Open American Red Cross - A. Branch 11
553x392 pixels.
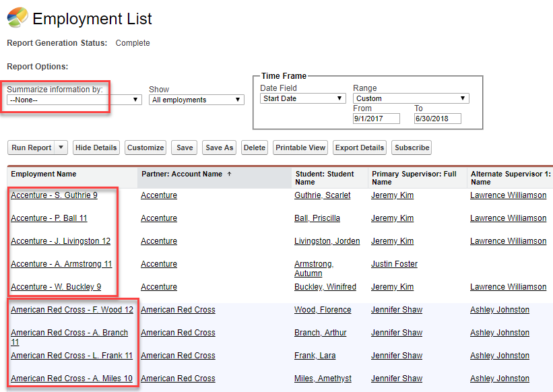coord(69,337)
